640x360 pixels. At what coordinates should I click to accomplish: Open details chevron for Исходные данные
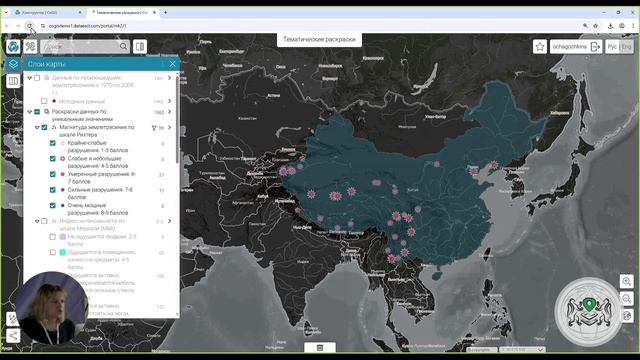click(169, 101)
